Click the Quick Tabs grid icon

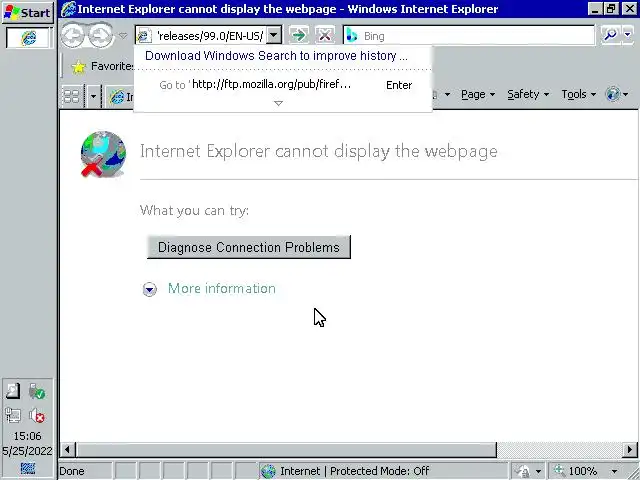72,96
